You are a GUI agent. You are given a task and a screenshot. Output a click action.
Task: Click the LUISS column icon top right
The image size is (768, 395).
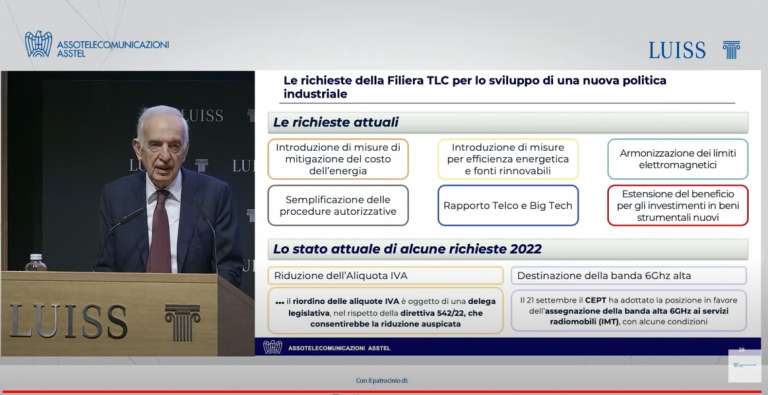coord(731,50)
